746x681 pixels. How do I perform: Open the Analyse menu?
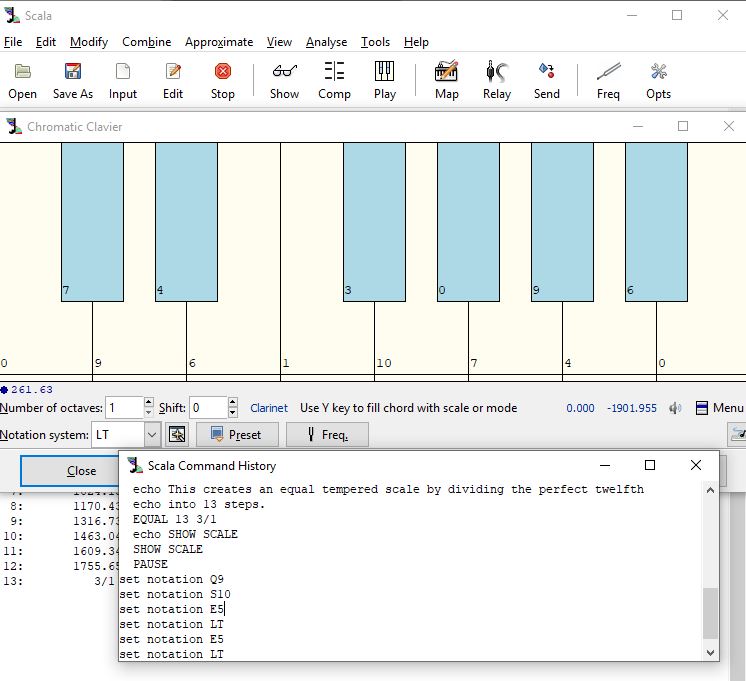pos(326,42)
